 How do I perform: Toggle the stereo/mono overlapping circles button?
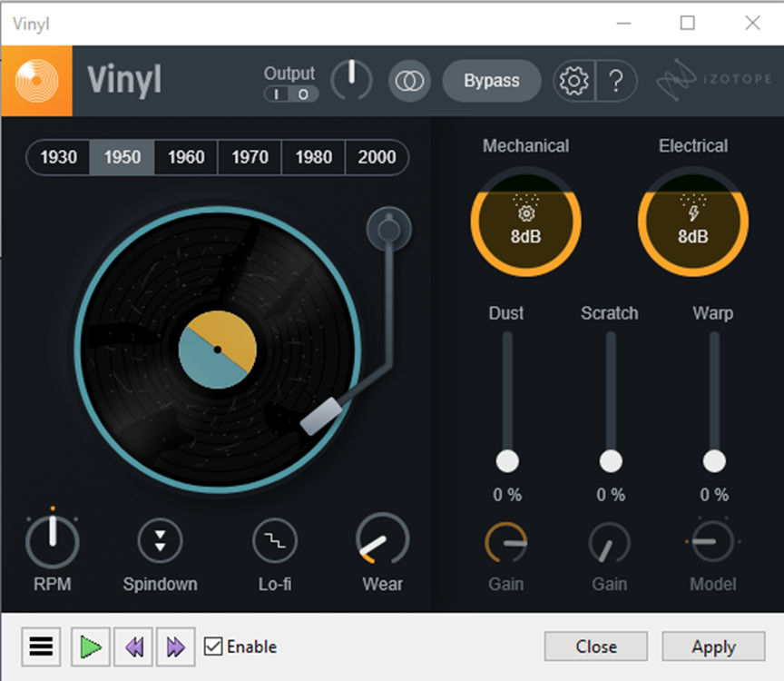point(409,81)
